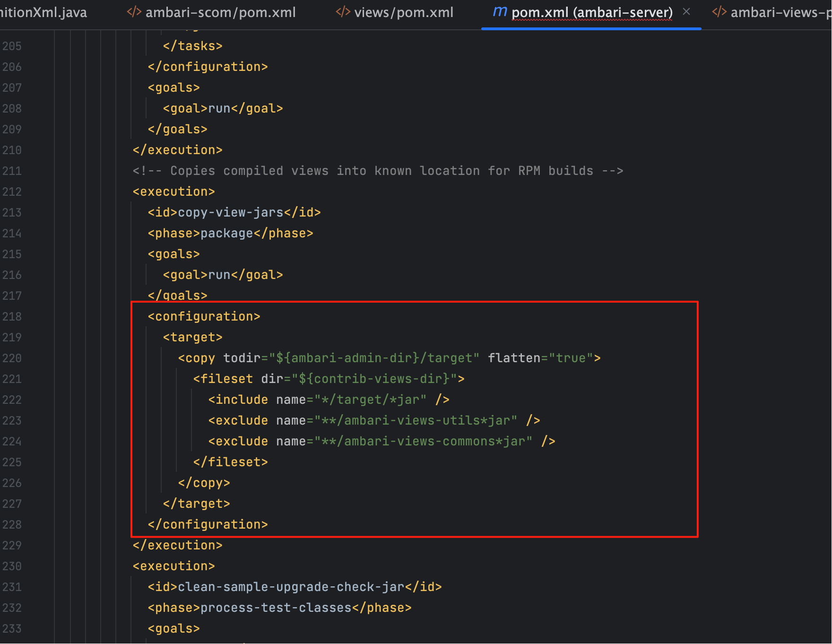832x644 pixels.
Task: Click the XML file icon of ambari-scom/pom.xml tab
Action: tap(134, 12)
